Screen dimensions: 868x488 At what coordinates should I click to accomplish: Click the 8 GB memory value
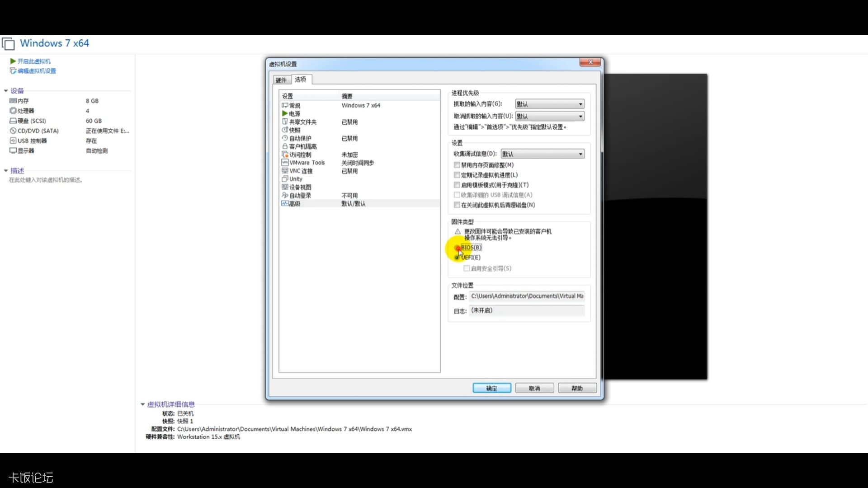(x=92, y=101)
